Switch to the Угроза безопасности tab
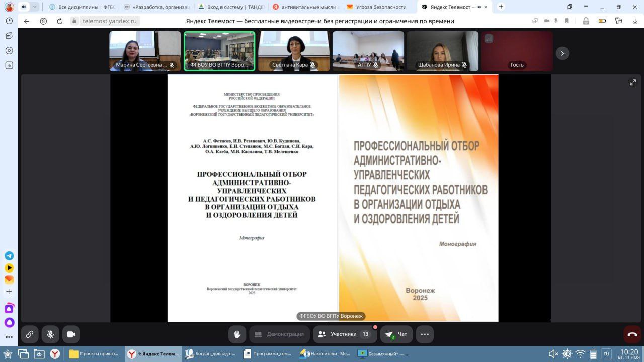The height and width of the screenshot is (362, 644). 381,7
